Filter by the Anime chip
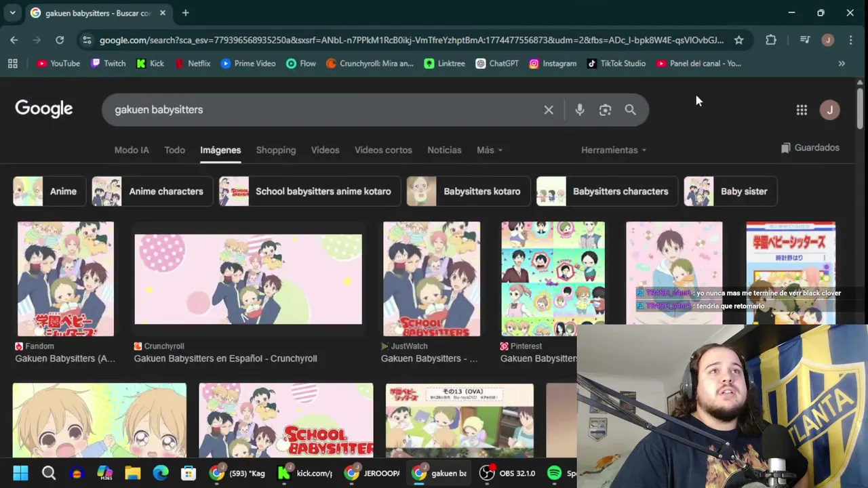 pos(50,191)
